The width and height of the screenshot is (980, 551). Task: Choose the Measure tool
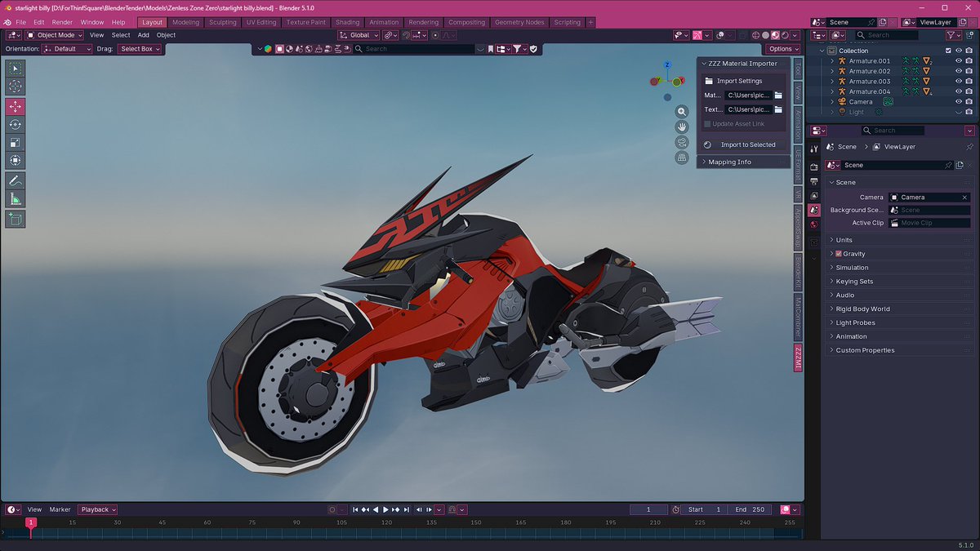click(x=16, y=198)
